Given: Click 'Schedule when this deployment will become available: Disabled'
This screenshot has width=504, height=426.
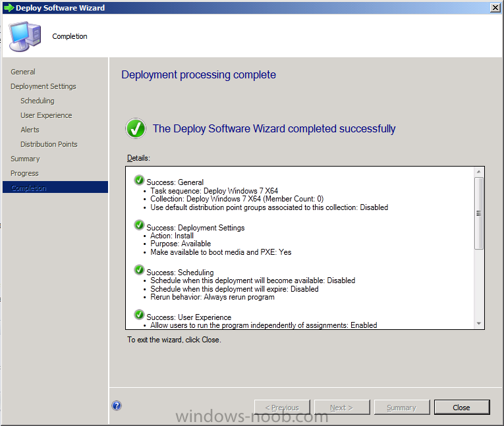Looking at the screenshot, I should [252, 280].
